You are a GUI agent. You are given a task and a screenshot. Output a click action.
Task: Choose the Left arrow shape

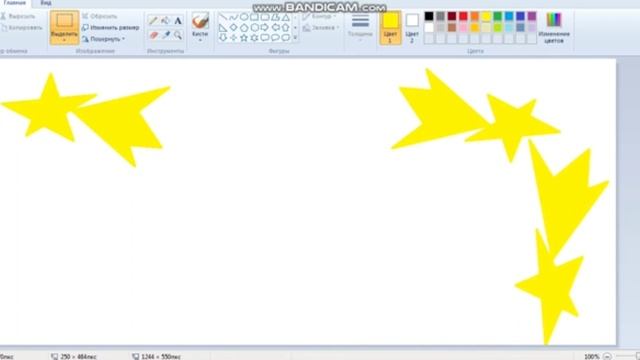point(276,28)
